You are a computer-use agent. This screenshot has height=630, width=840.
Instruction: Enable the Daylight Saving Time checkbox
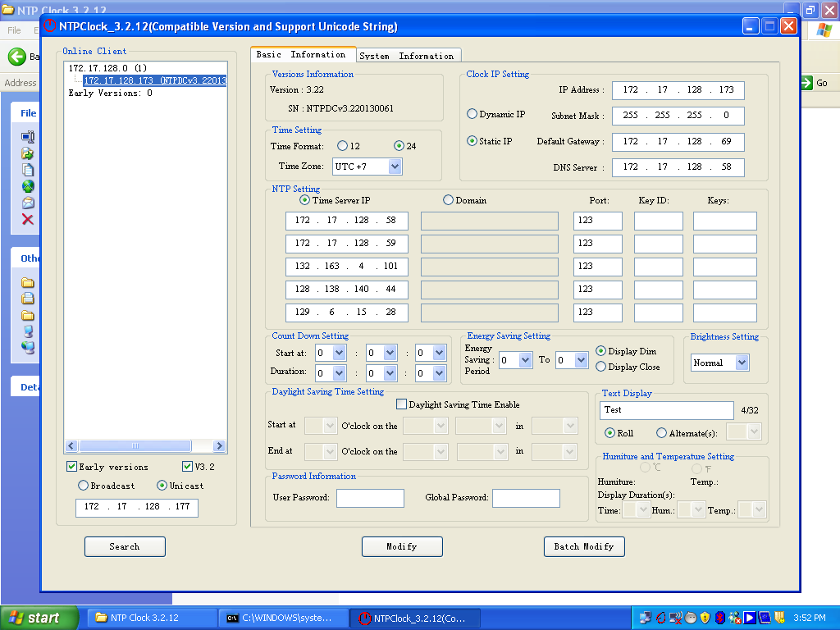(402, 404)
